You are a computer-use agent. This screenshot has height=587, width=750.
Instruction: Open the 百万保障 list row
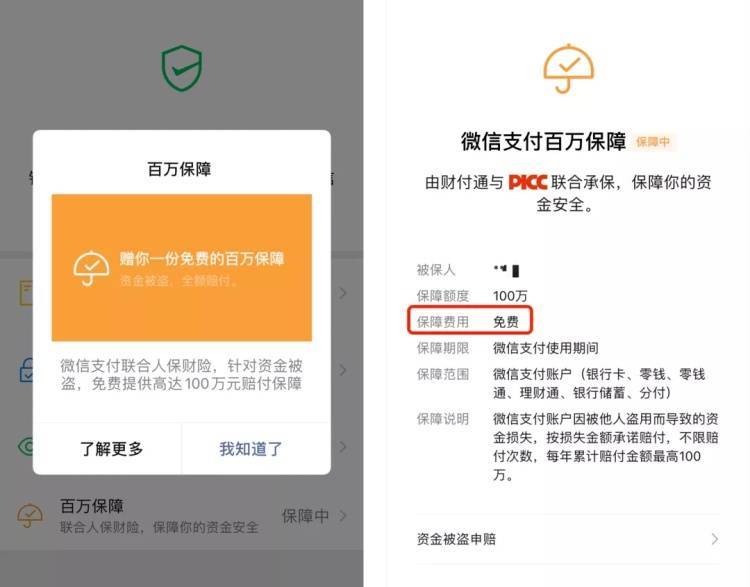182,516
